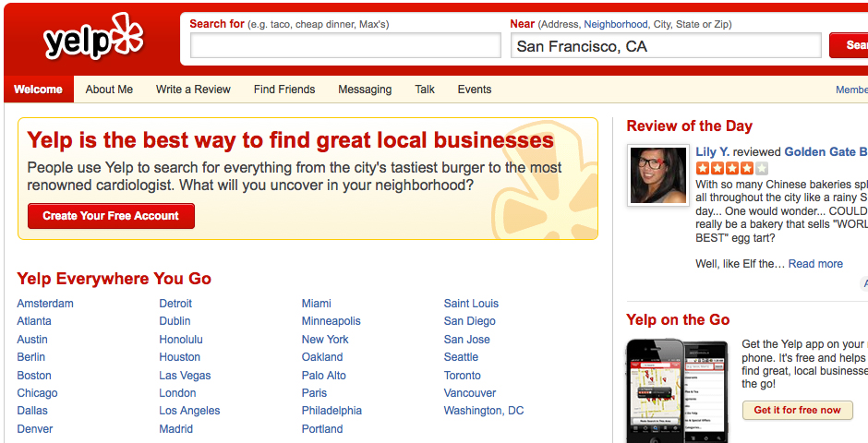Select Minneapolis city link

331,321
